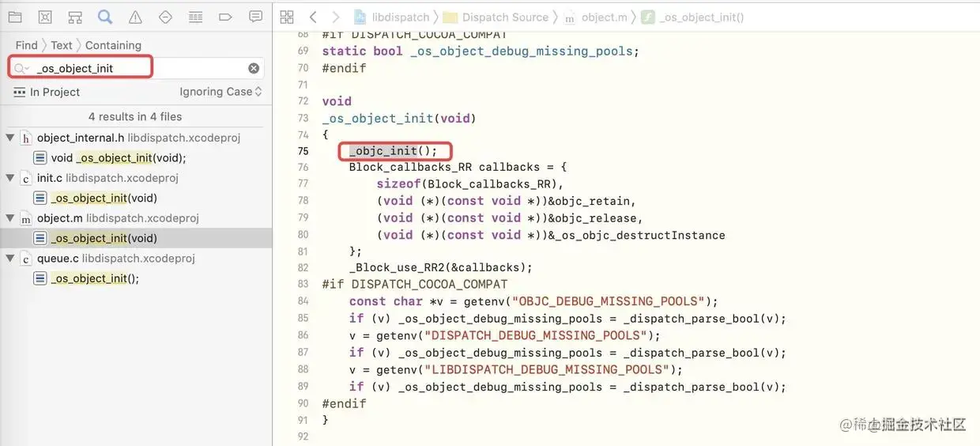Click _os_object_debug_missing_pools declaration on line 69

(x=523, y=51)
